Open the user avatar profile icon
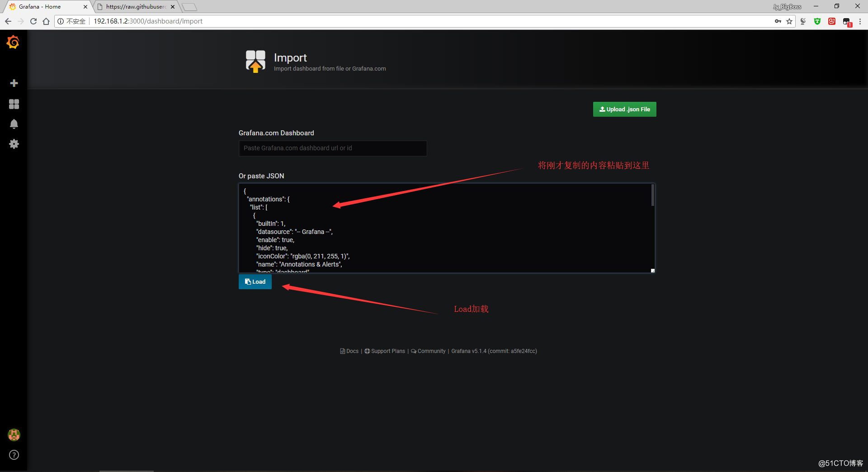 point(14,435)
